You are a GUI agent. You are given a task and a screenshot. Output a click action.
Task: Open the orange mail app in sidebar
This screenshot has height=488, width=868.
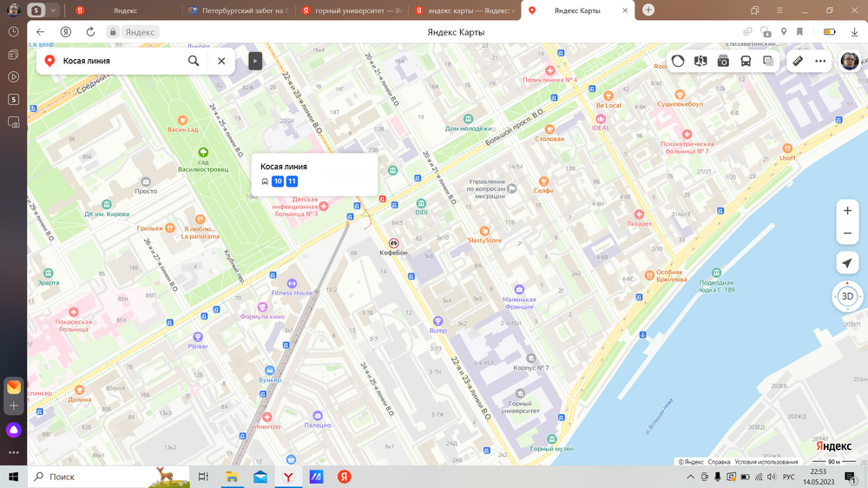[14, 386]
